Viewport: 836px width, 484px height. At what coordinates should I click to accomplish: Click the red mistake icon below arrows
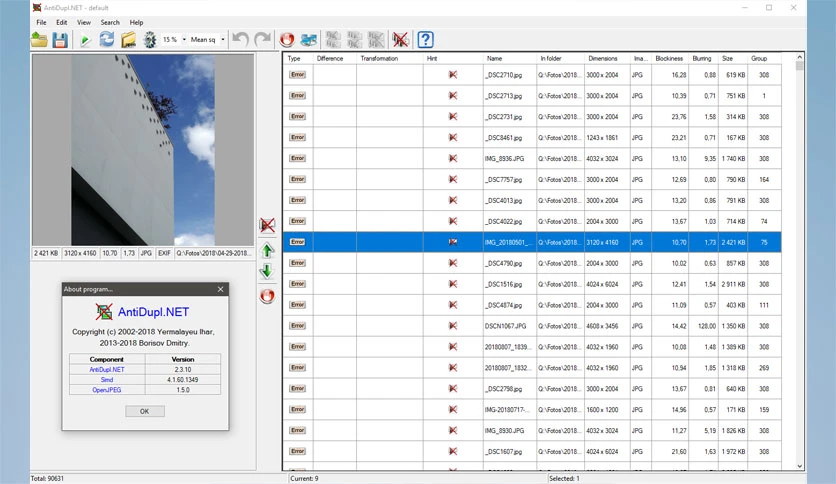(x=267, y=296)
